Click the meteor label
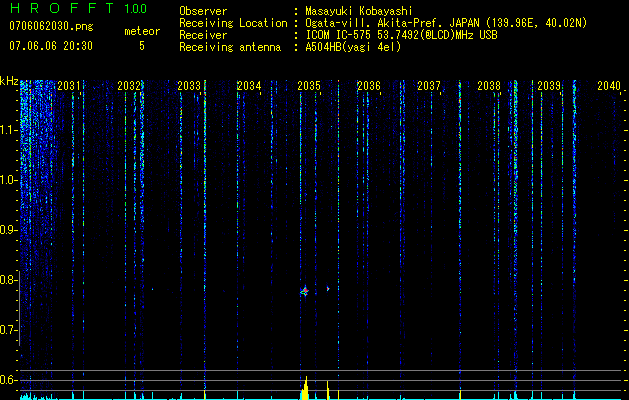This screenshot has width=629, height=400. click(x=142, y=31)
